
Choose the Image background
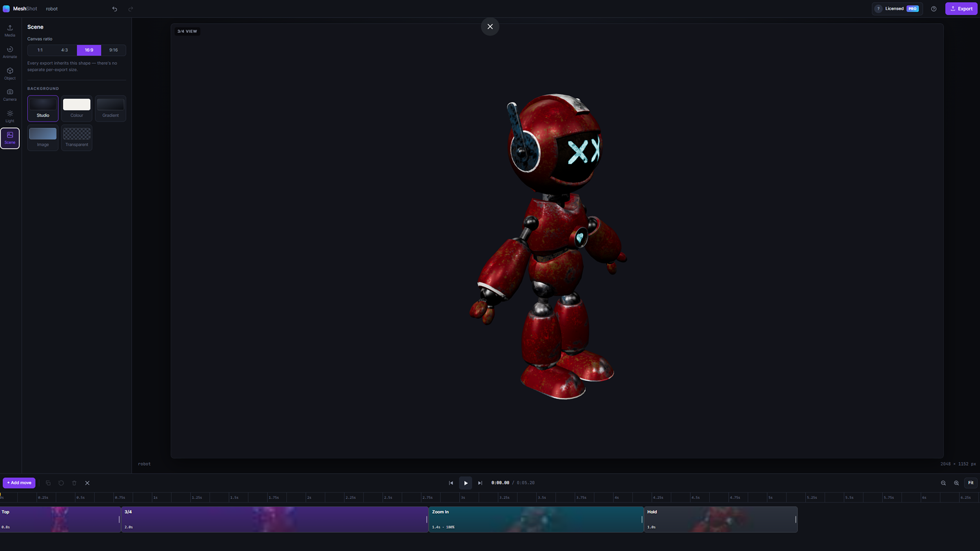point(43,138)
